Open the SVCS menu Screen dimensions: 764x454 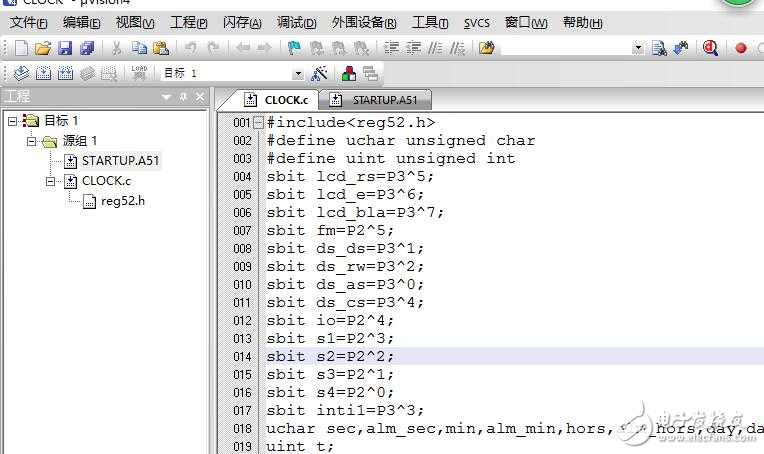(477, 23)
